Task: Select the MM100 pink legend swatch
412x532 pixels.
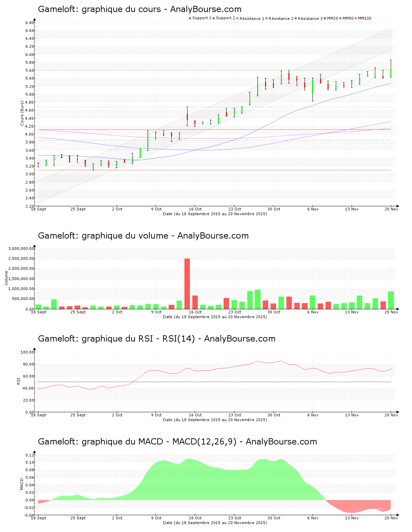Action: click(x=356, y=18)
